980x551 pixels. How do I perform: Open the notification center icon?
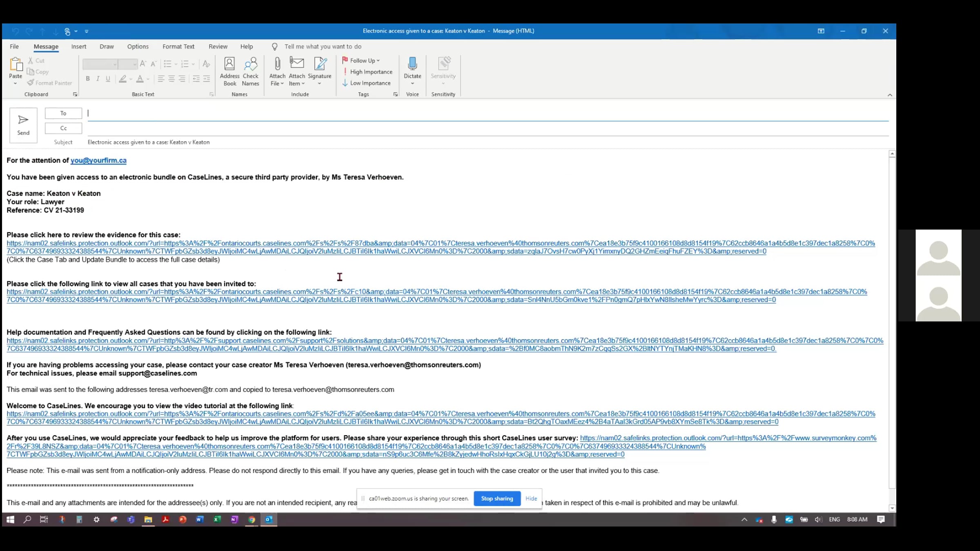click(881, 519)
